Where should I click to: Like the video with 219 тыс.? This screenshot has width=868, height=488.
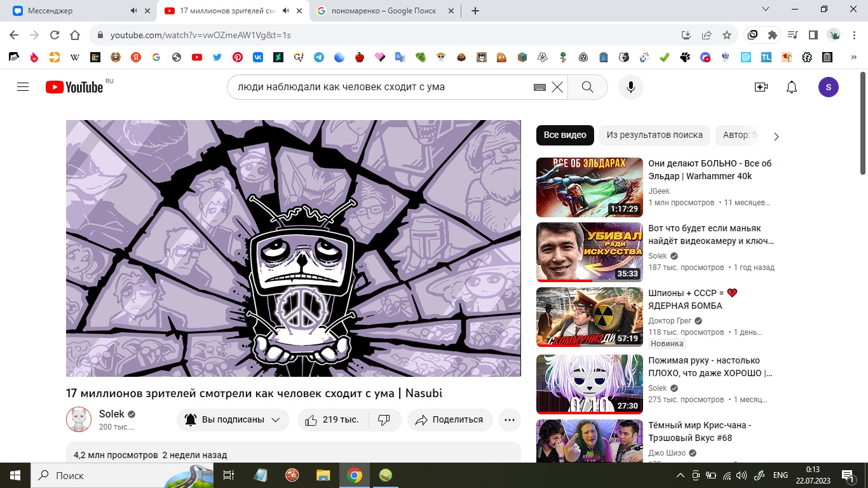(332, 420)
